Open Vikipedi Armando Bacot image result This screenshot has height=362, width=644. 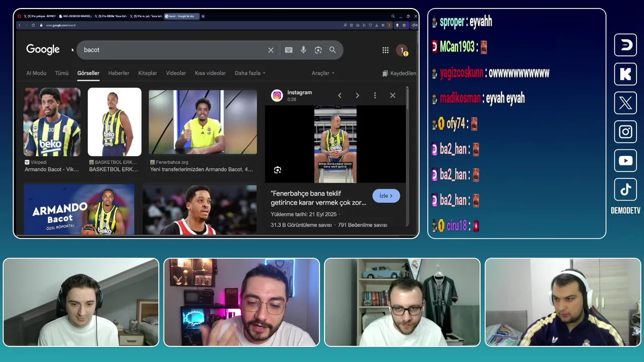point(52,122)
